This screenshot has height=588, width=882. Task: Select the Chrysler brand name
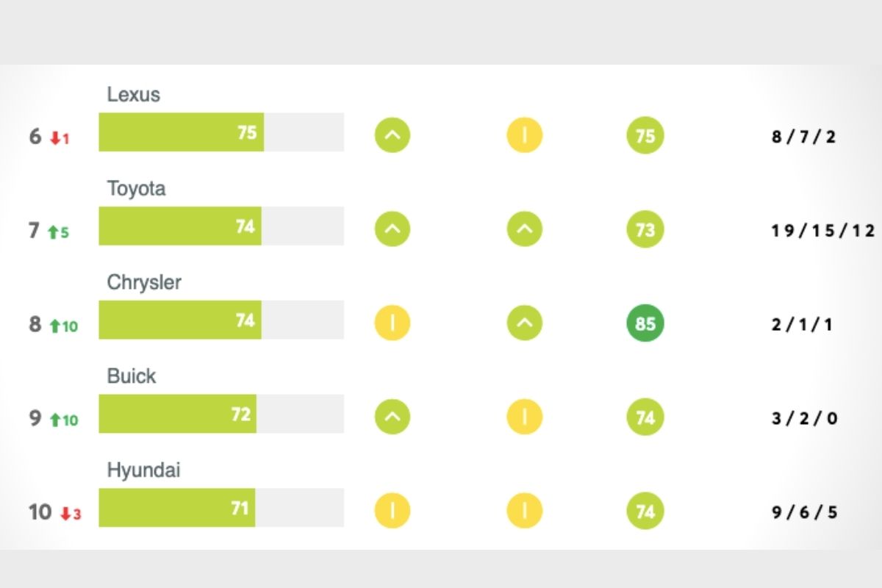(x=144, y=283)
